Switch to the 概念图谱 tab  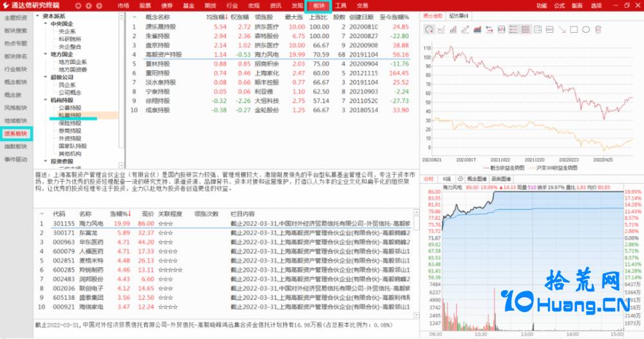pos(477,179)
